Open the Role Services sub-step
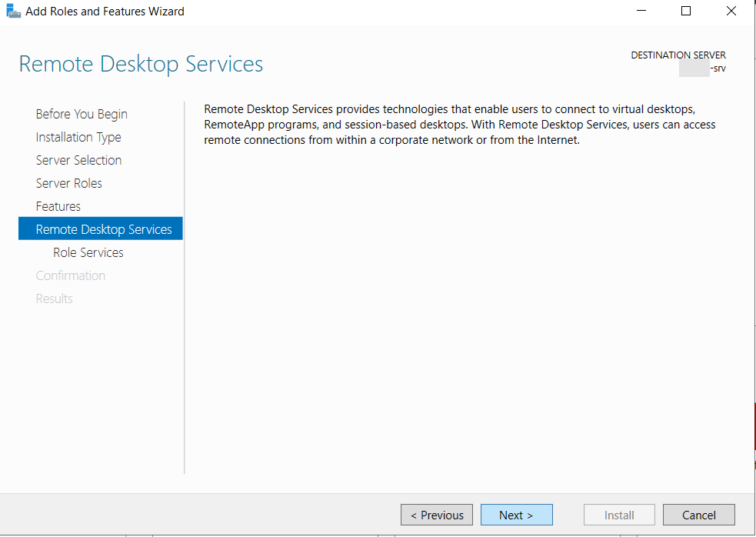The image size is (756, 537). point(88,252)
